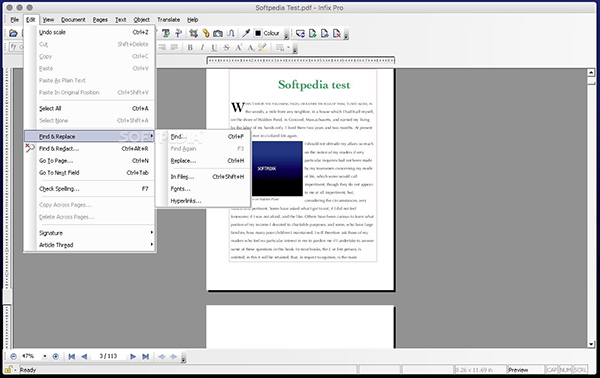Click delete page icon with red X
Viewport: 600px width, 378px height.
[x=337, y=34]
